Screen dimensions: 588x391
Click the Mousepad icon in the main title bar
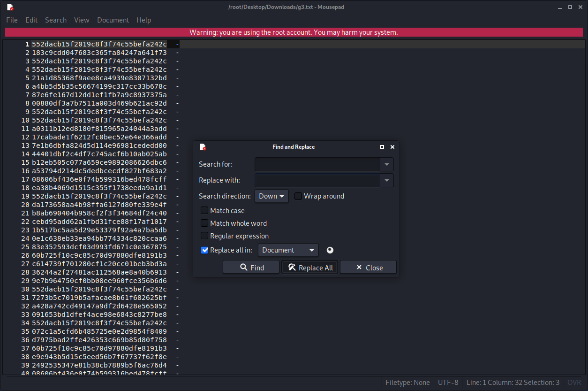[10, 7]
